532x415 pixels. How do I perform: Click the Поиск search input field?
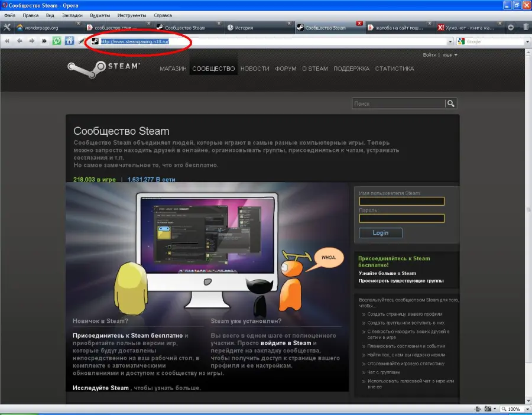point(398,103)
